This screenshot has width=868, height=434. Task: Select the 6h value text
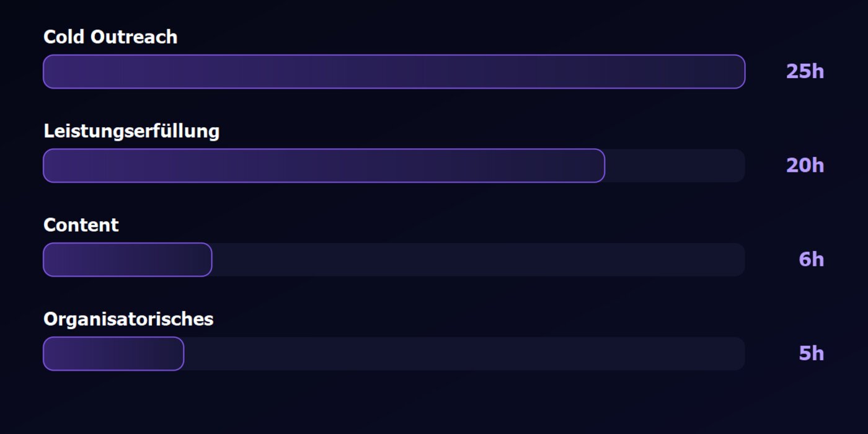(x=811, y=259)
